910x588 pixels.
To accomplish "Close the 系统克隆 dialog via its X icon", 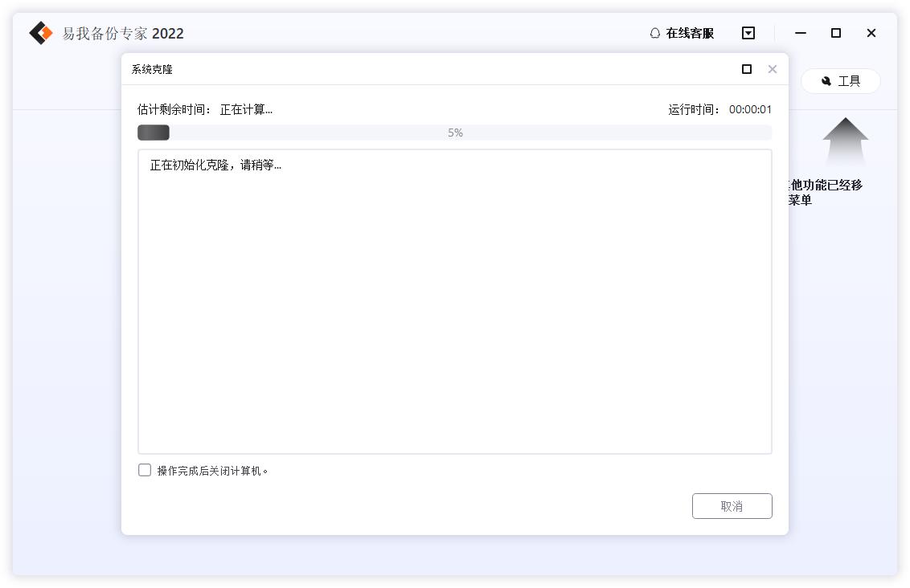I will coord(773,69).
